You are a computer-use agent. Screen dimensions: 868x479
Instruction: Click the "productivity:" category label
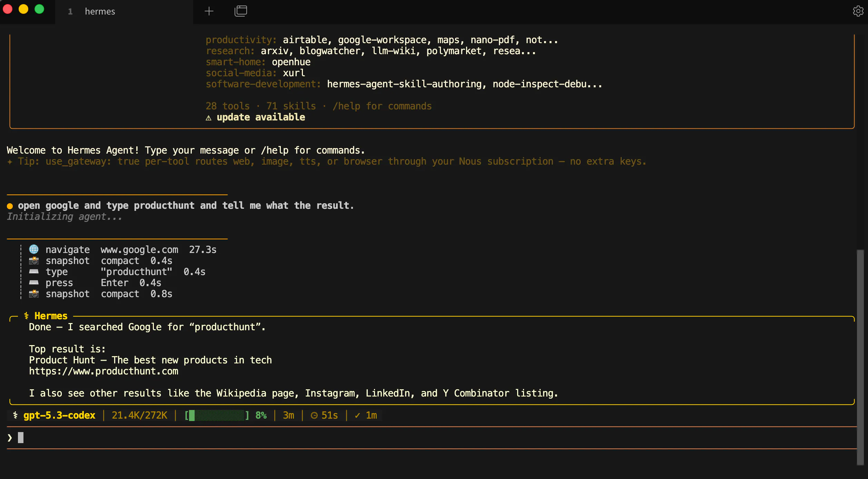(x=241, y=40)
